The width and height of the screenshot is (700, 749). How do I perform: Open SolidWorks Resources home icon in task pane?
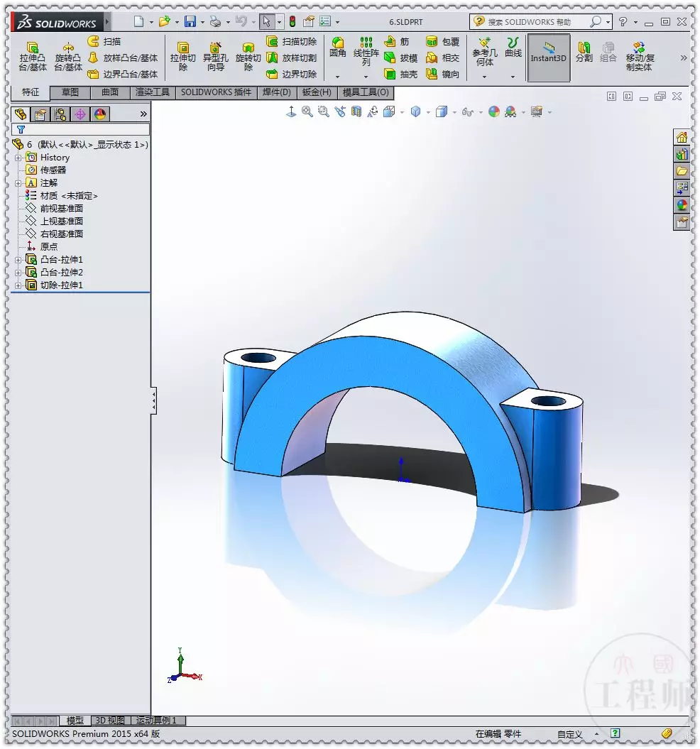tap(682, 138)
